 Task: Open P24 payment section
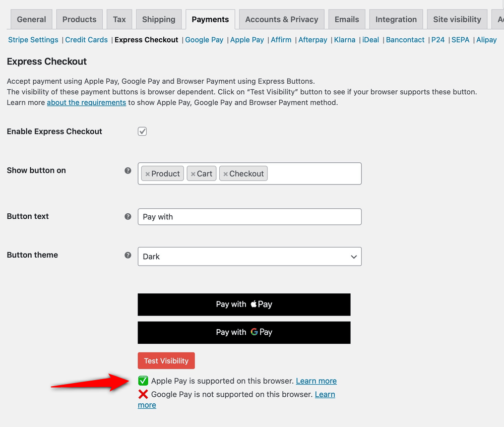coord(438,40)
